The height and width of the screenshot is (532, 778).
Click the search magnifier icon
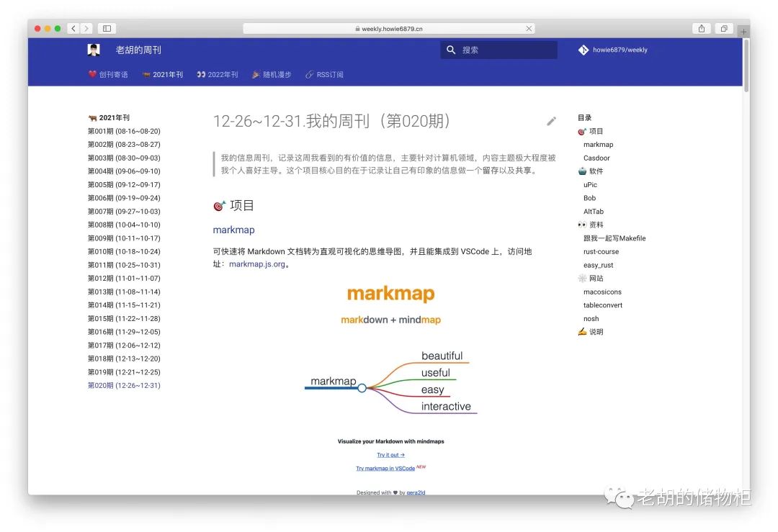pyautogui.click(x=450, y=50)
